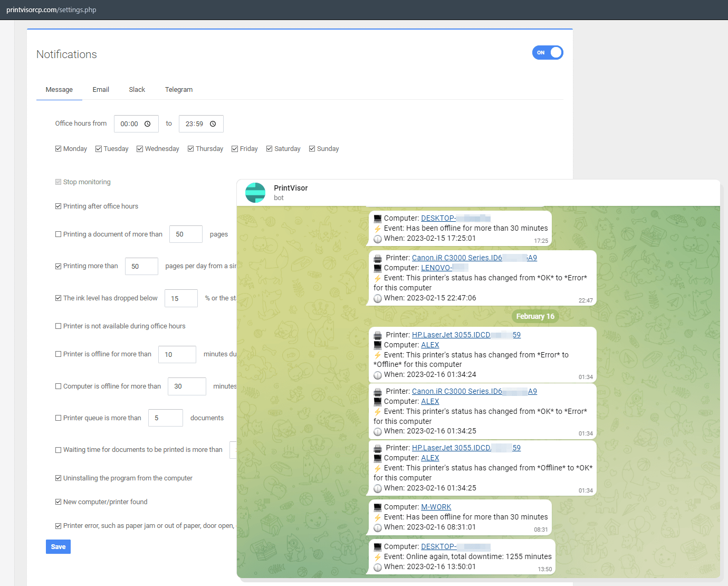
Task: Click the ink level percentage input field
Action: pyautogui.click(x=181, y=298)
